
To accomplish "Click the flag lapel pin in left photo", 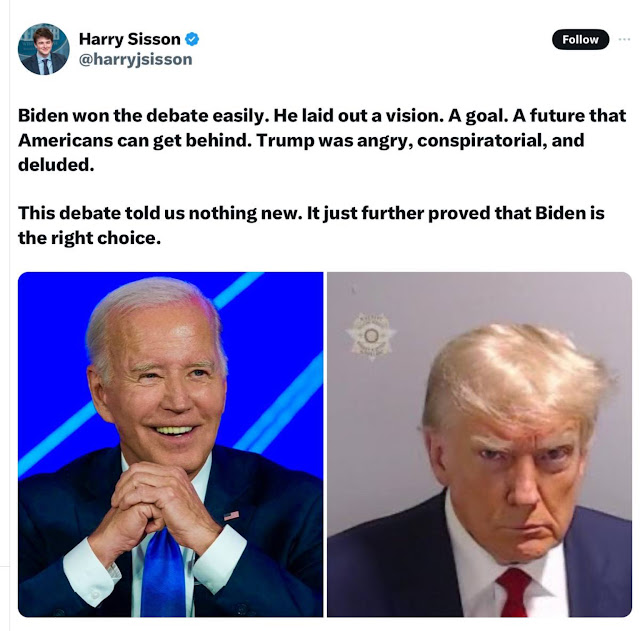I will pos(231,515).
